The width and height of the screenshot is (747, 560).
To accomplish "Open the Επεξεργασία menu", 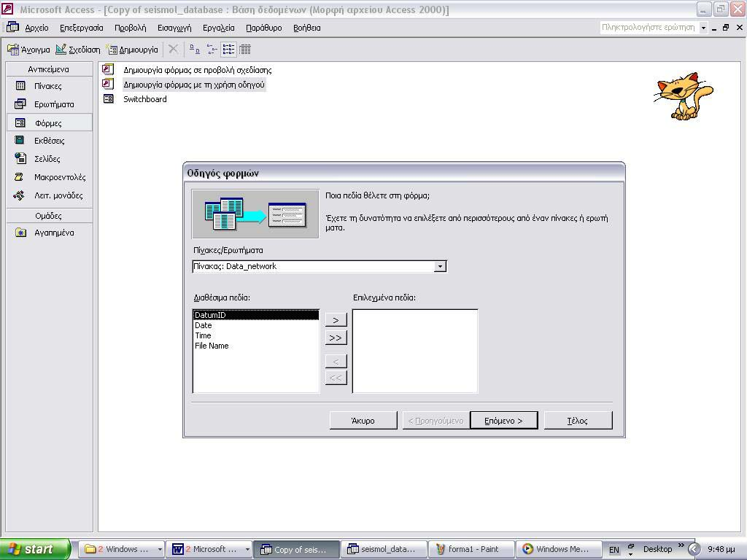I will [x=82, y=28].
